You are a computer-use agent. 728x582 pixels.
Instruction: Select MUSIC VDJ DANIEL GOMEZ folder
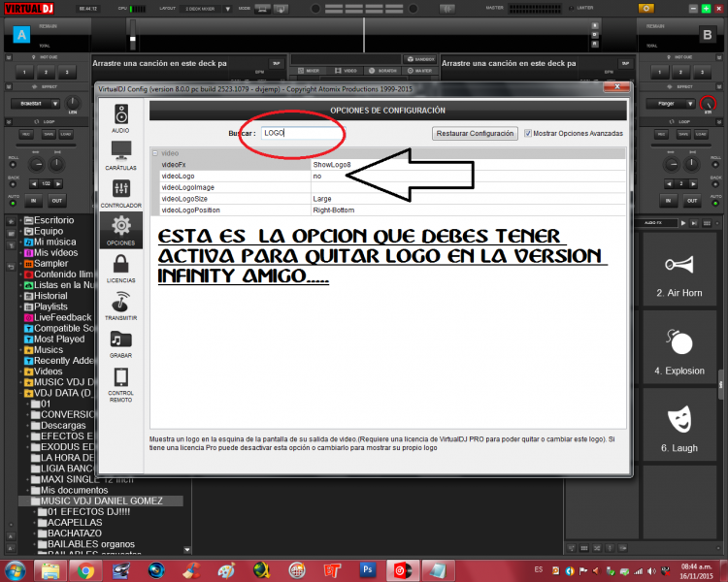coord(101,501)
